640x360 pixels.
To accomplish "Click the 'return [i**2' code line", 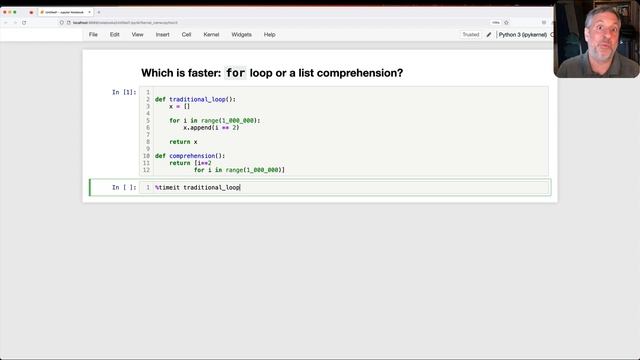I will pyautogui.click(x=190, y=163).
